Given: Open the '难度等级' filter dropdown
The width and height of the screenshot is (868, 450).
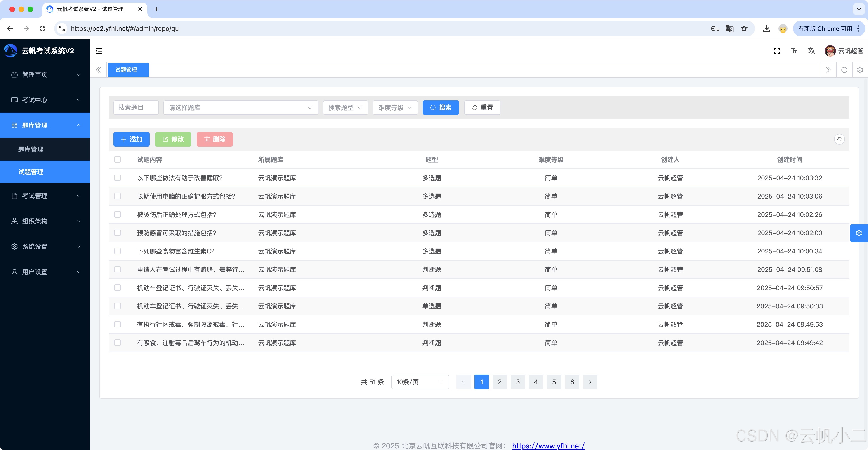Looking at the screenshot, I should 395,108.
